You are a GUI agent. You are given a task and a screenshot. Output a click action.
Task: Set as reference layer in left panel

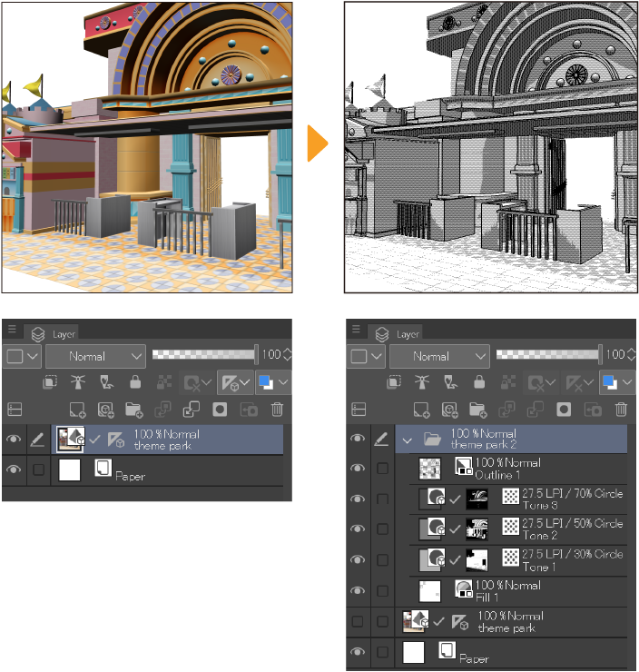78,381
